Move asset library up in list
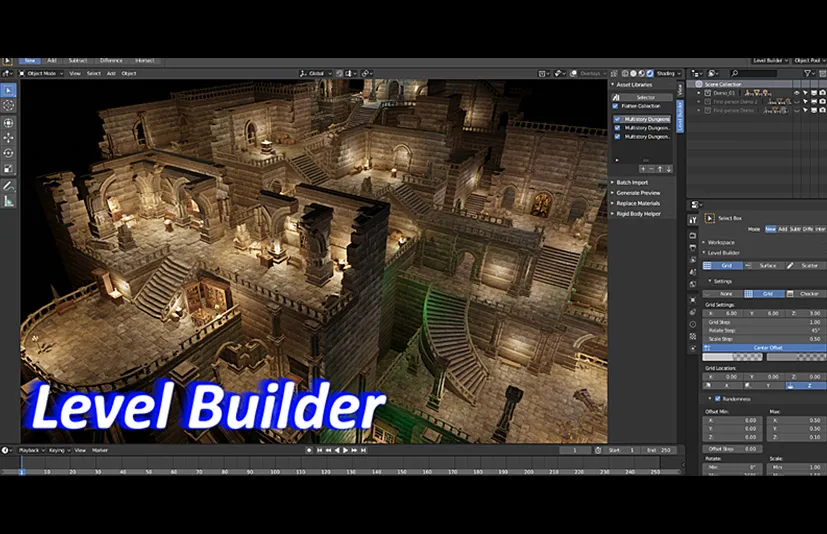 [x=660, y=169]
